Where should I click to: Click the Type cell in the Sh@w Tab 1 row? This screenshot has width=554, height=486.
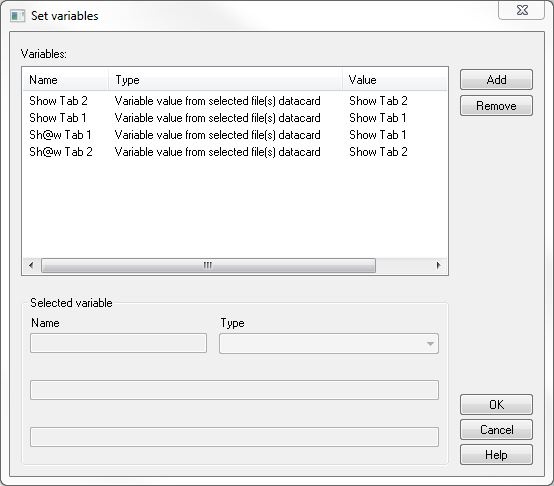218,135
